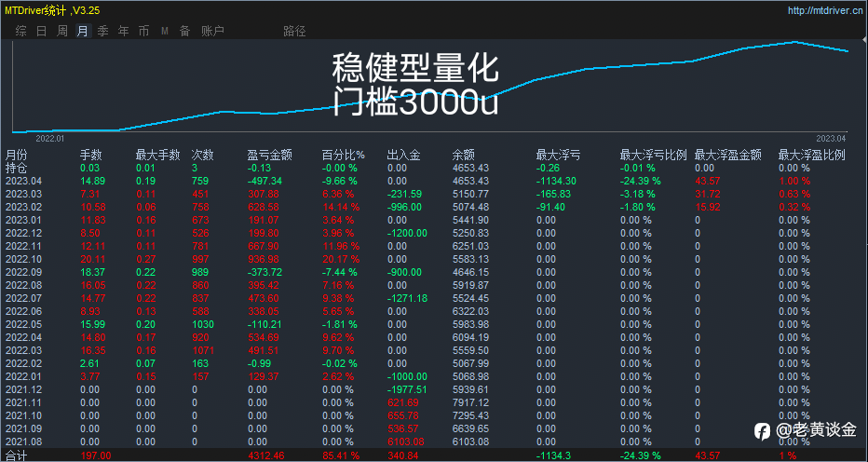
Task: Select the 月 monthly tab
Action: pos(83,31)
